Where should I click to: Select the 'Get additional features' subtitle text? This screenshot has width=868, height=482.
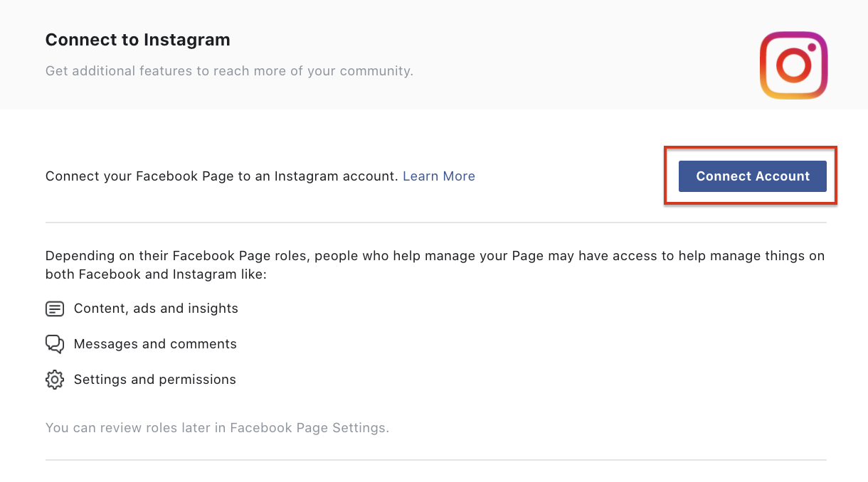[229, 71]
